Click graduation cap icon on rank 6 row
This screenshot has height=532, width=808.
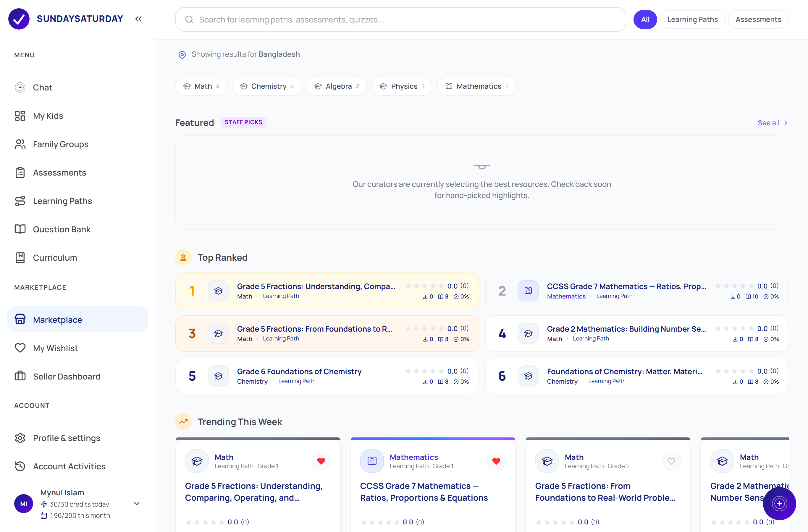(x=528, y=376)
